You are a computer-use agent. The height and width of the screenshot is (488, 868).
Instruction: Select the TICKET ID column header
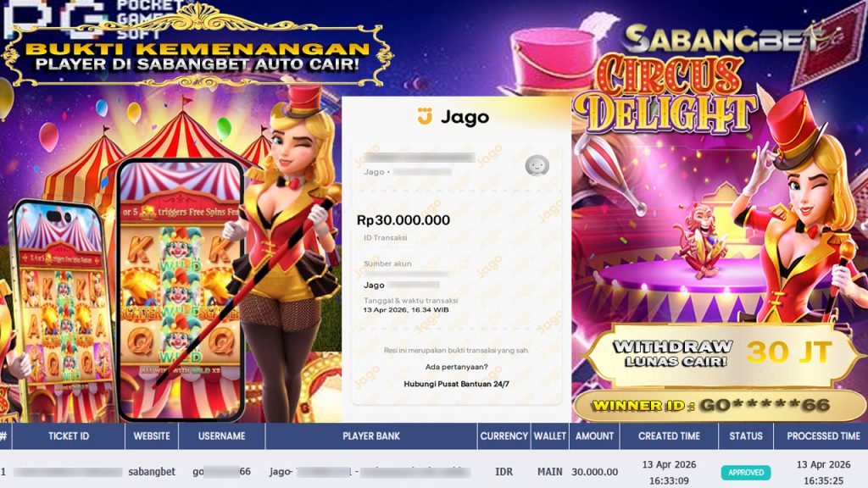pos(68,436)
